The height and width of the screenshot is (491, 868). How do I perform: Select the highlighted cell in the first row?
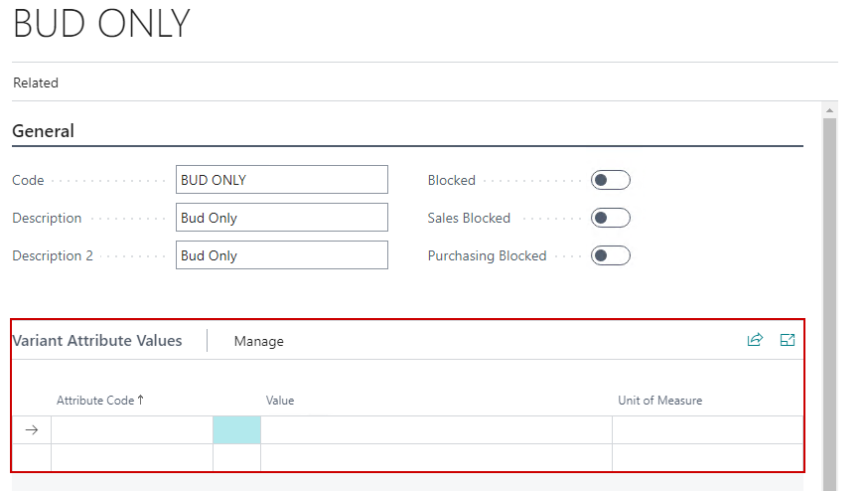(x=236, y=429)
